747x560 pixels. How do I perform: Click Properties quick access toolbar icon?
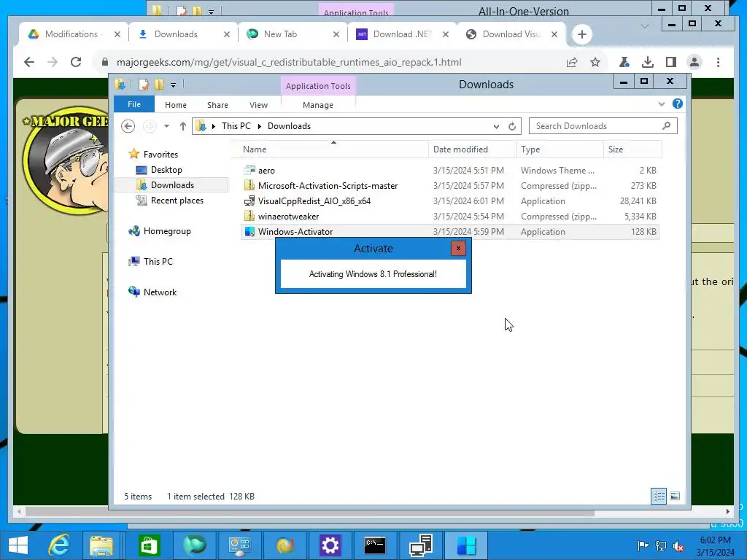click(144, 85)
